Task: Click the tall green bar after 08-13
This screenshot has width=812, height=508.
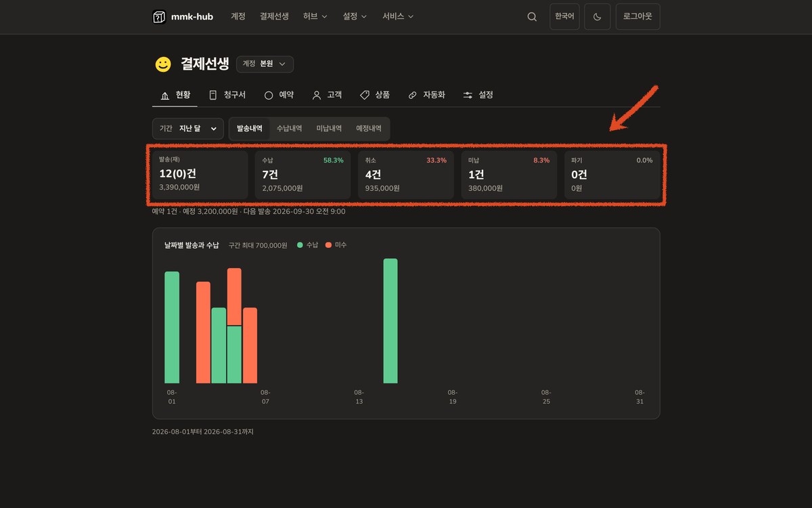Action: (x=390, y=321)
